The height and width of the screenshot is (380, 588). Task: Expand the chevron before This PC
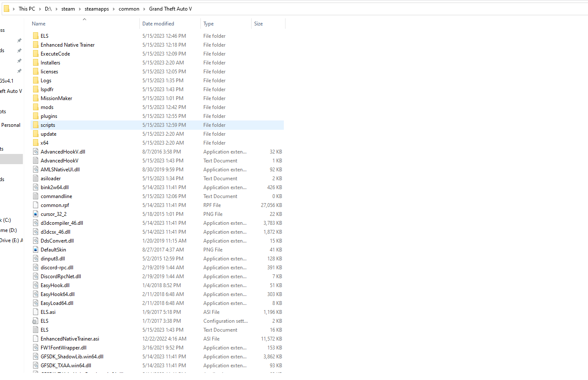pyautogui.click(x=14, y=9)
